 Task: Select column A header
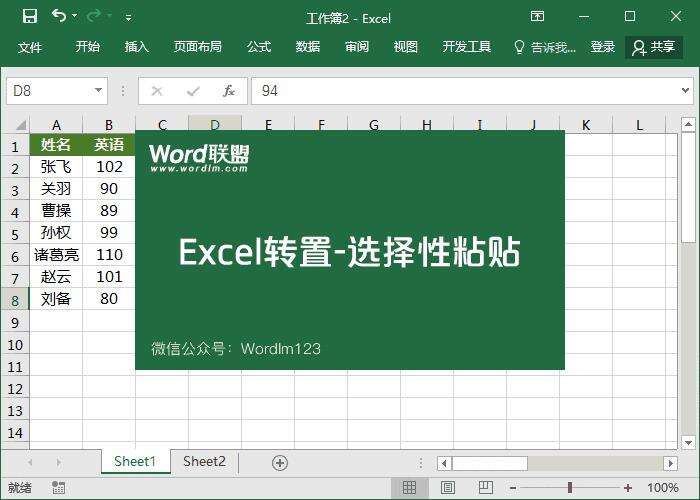(56, 125)
